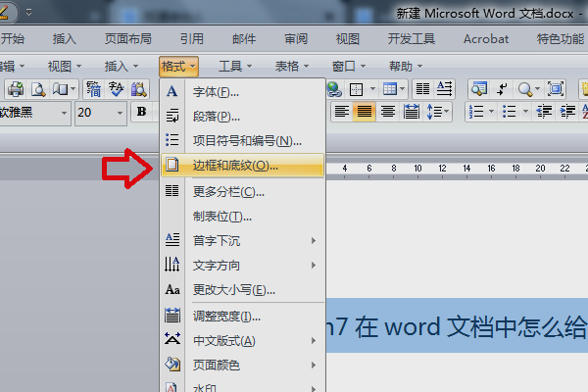Click the decrease indent icon
The width and height of the screenshot is (588, 392).
(x=544, y=112)
